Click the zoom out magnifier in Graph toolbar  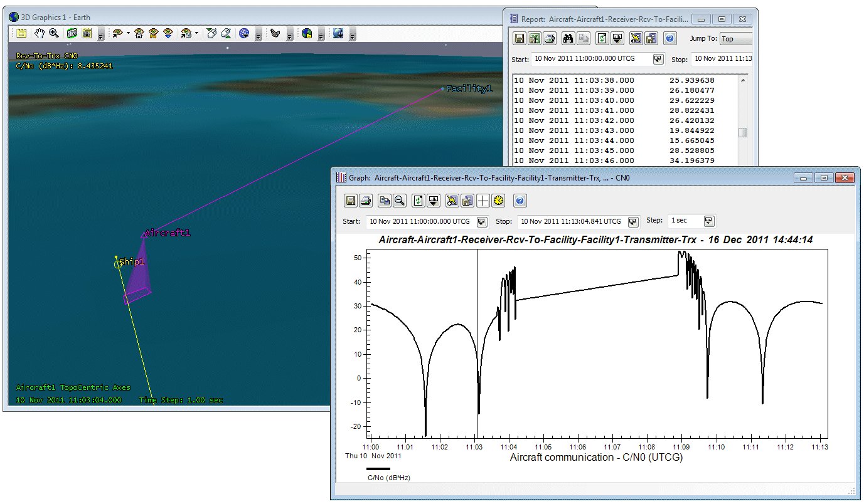[x=399, y=201]
